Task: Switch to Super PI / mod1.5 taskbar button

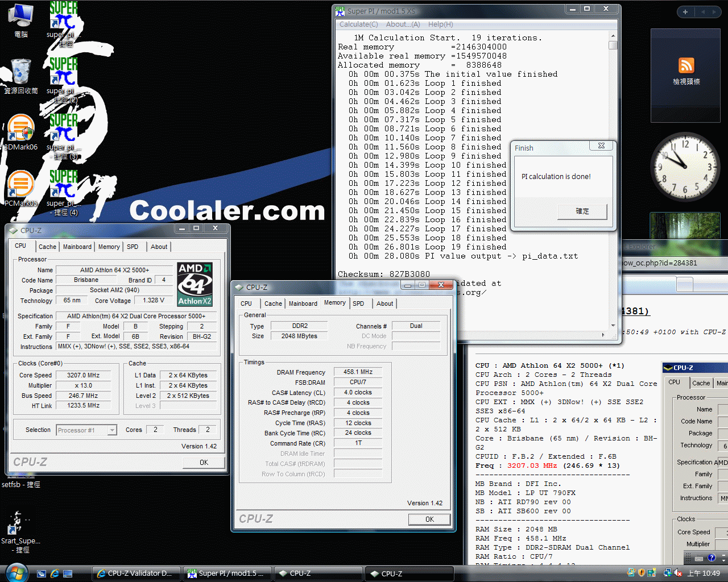Action: [x=227, y=573]
